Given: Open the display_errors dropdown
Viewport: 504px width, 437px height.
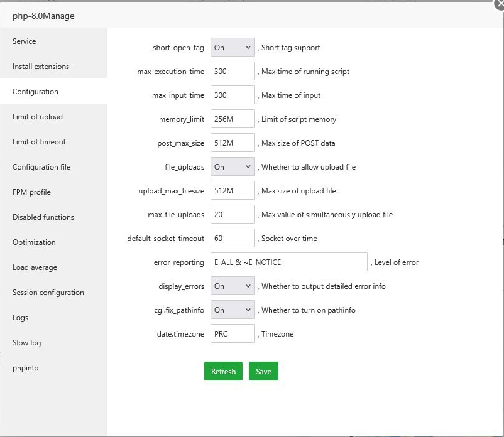Looking at the screenshot, I should (x=232, y=286).
